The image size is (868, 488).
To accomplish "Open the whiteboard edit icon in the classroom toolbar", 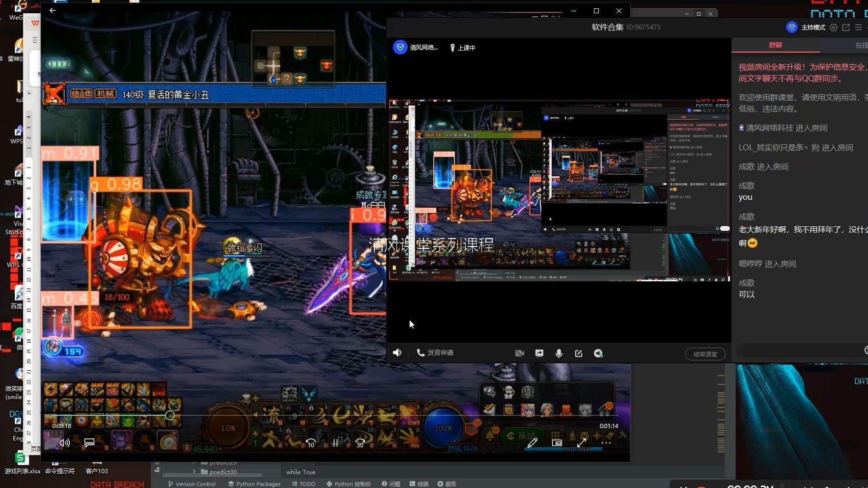I will pyautogui.click(x=578, y=353).
